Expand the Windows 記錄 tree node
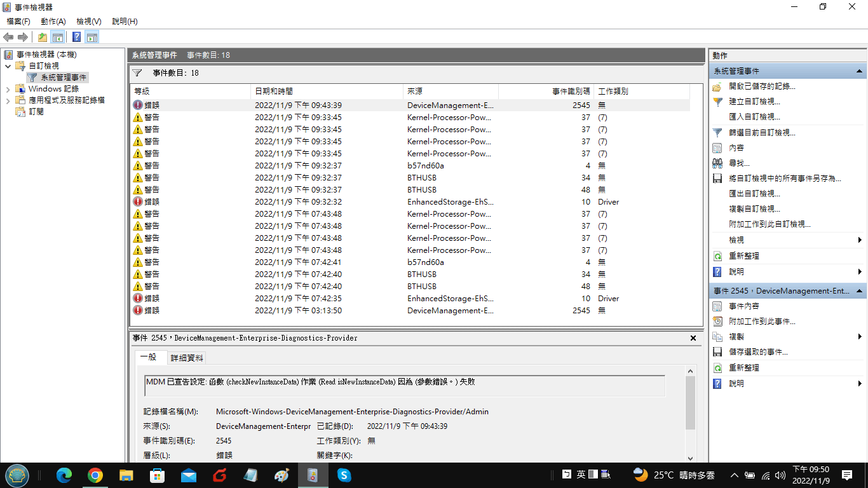 pyautogui.click(x=8, y=89)
